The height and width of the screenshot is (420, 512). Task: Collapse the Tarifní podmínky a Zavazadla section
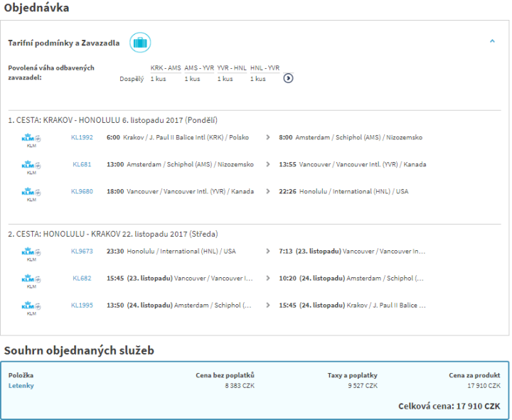[x=492, y=42]
